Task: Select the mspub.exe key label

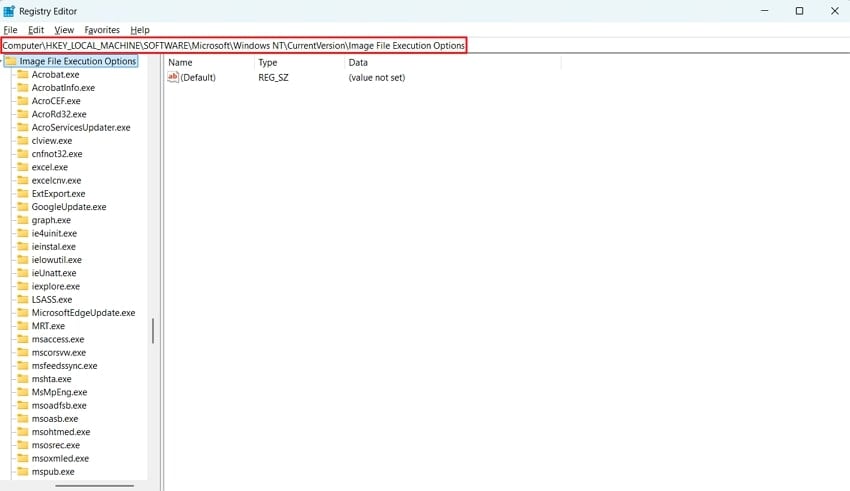Action: point(53,471)
